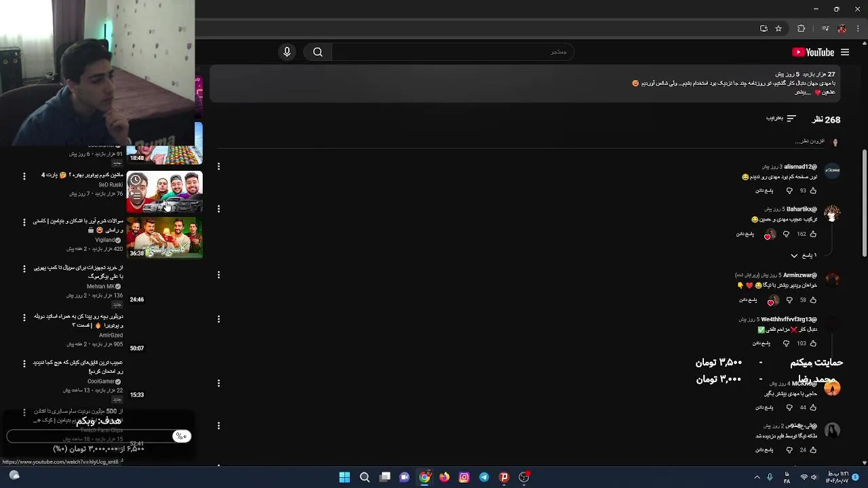This screenshot has height=488, width=868.
Task: Switch the FA input language indicator
Action: (787, 477)
